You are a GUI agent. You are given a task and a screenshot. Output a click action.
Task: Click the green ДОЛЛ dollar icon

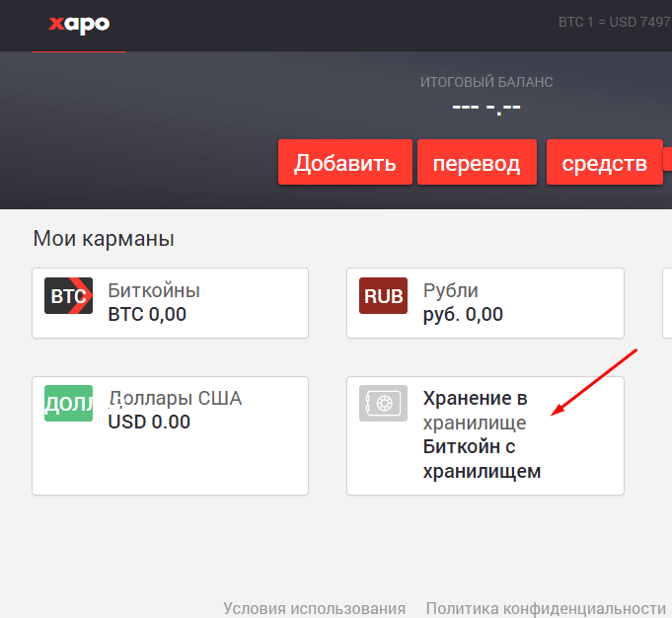(x=68, y=403)
